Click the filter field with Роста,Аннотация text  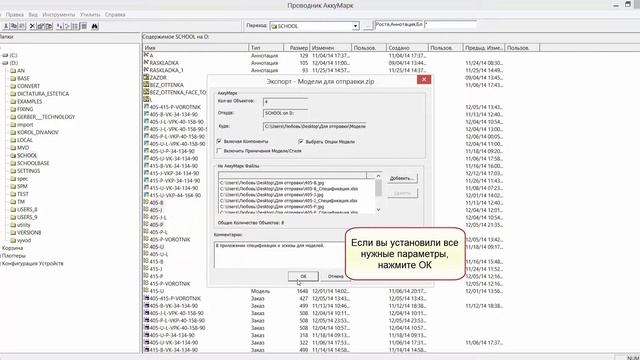coord(399,24)
